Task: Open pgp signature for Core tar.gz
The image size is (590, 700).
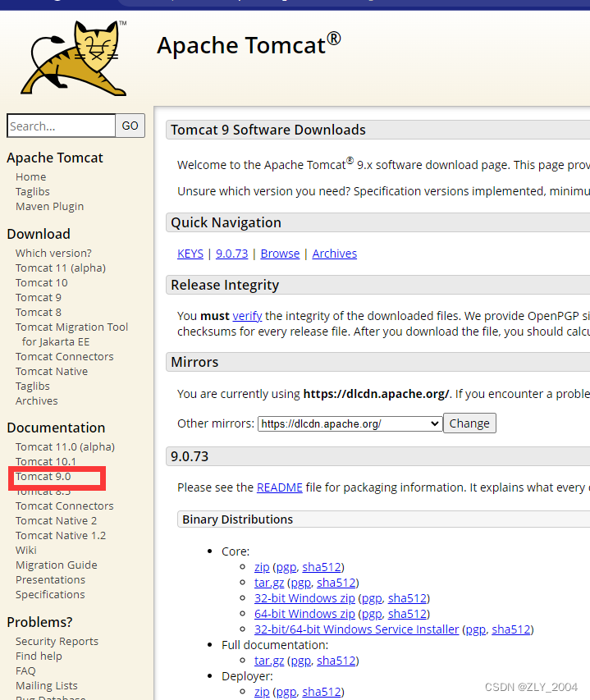Action: [301, 583]
